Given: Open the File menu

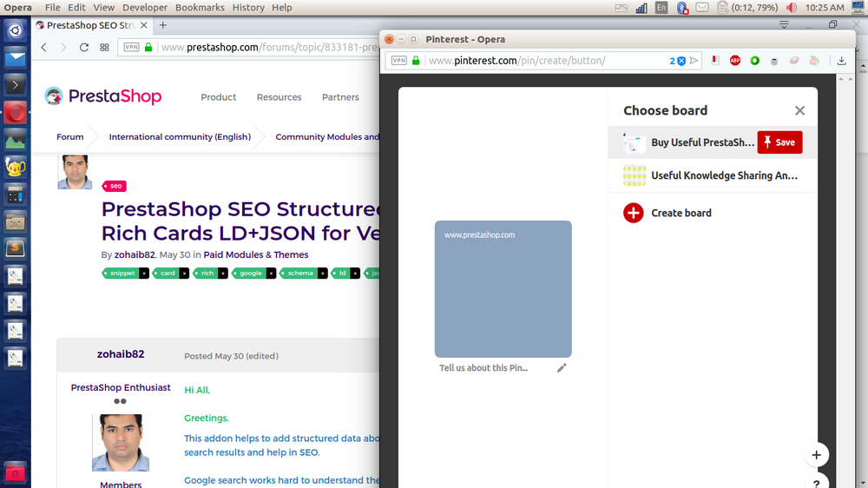Looking at the screenshot, I should click(x=53, y=8).
